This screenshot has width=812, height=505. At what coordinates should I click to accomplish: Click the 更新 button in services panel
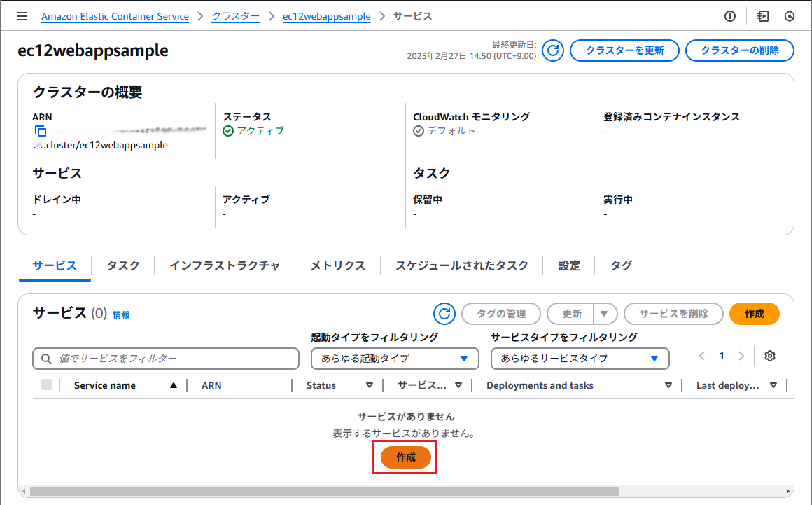[571, 314]
